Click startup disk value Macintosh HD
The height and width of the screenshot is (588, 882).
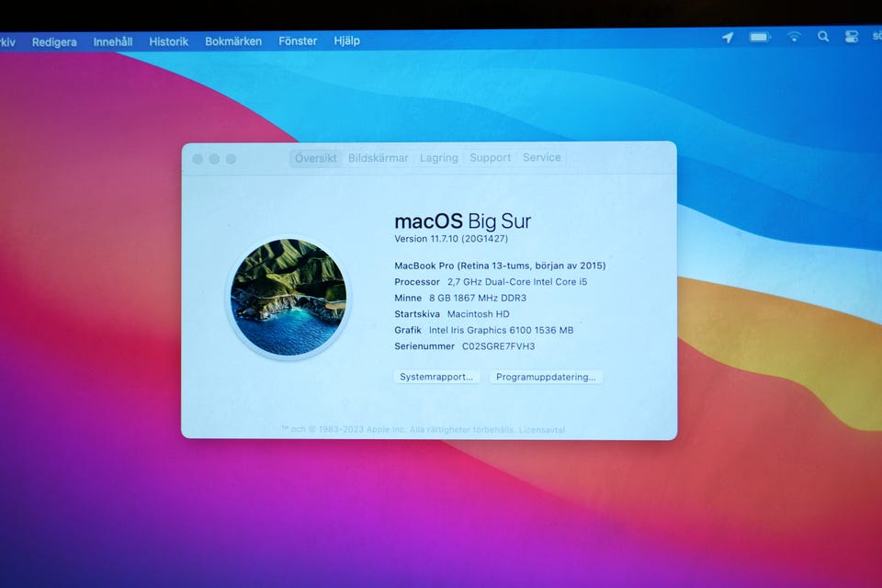coord(478,314)
